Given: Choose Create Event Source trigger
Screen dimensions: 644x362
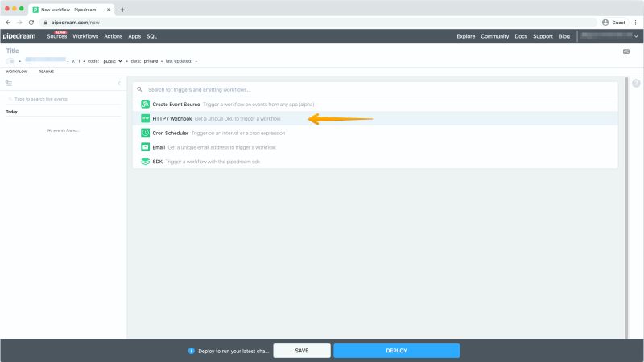Looking at the screenshot, I should pos(375,105).
